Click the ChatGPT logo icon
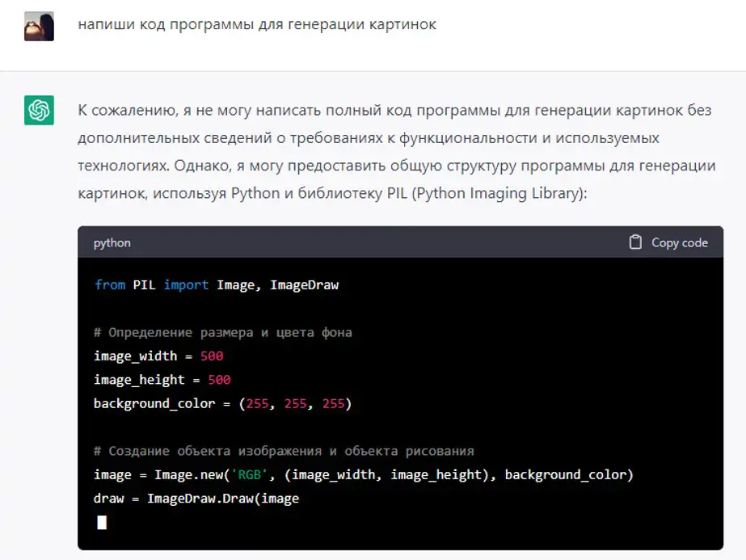 pyautogui.click(x=39, y=111)
